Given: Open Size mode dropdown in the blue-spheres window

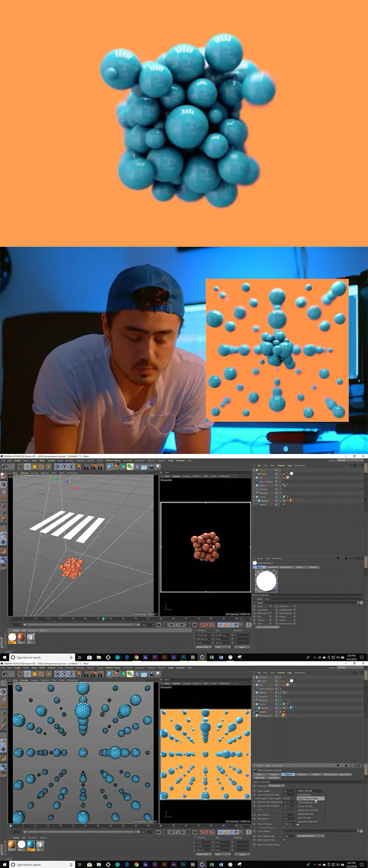Looking at the screenshot, I should 222,854.
